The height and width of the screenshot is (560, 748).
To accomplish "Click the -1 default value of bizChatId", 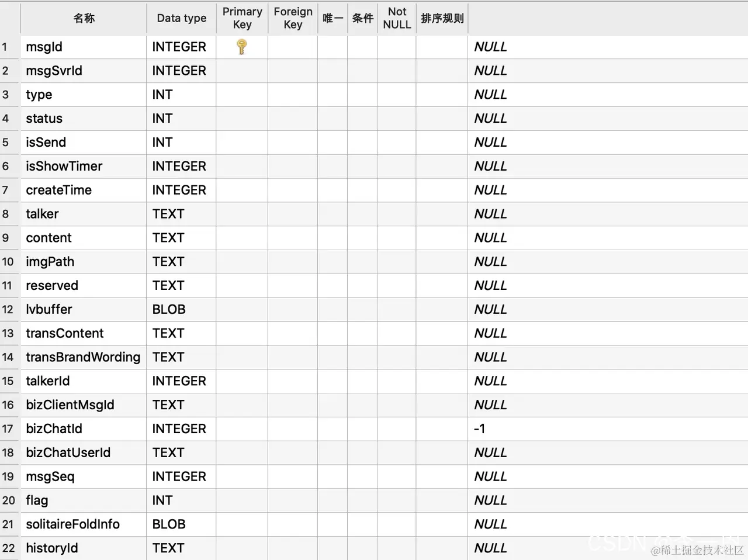I will pos(479,429).
